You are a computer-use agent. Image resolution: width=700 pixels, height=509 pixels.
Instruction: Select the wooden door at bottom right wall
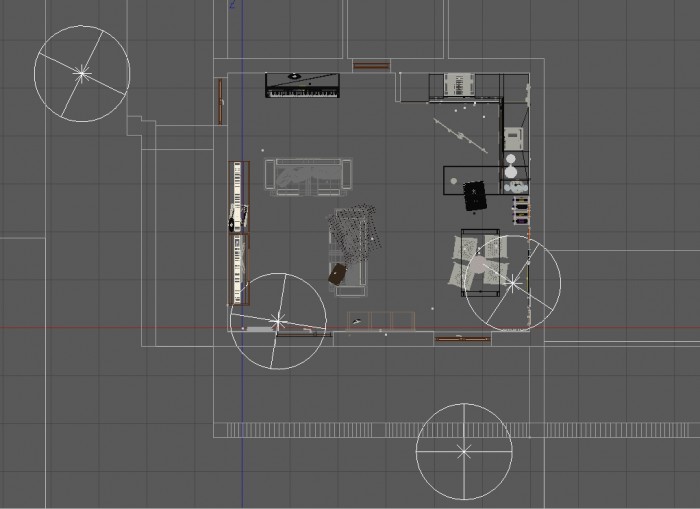point(463,339)
